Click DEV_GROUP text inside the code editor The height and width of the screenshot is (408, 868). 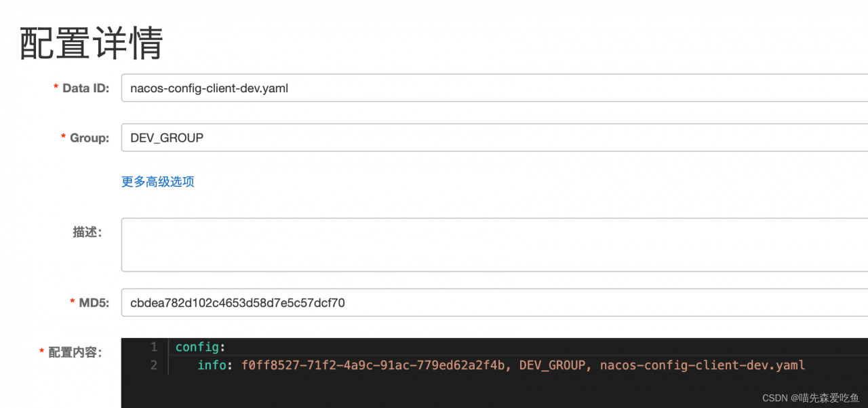point(552,365)
